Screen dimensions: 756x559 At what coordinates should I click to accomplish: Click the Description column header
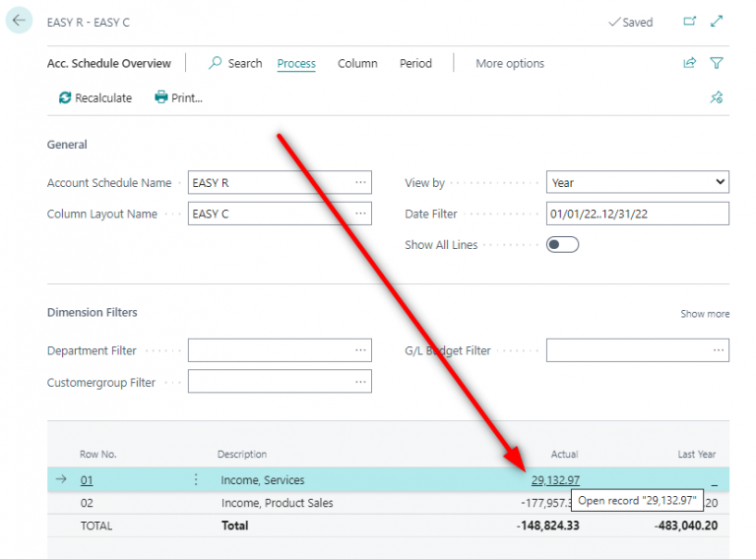[242, 454]
